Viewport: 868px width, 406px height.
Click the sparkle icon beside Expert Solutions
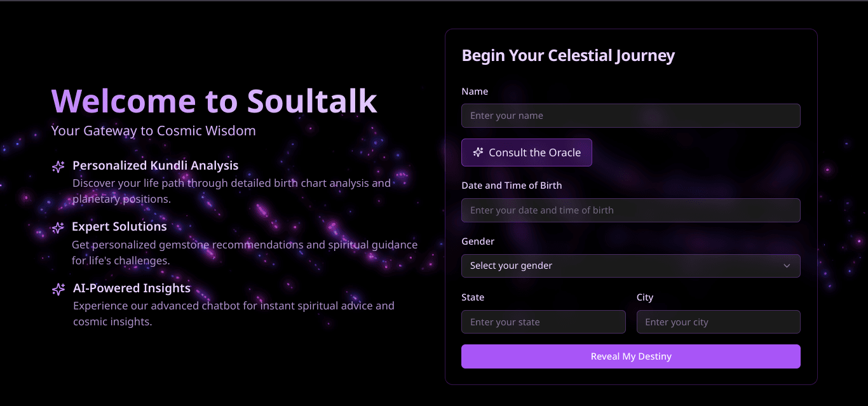click(x=58, y=227)
